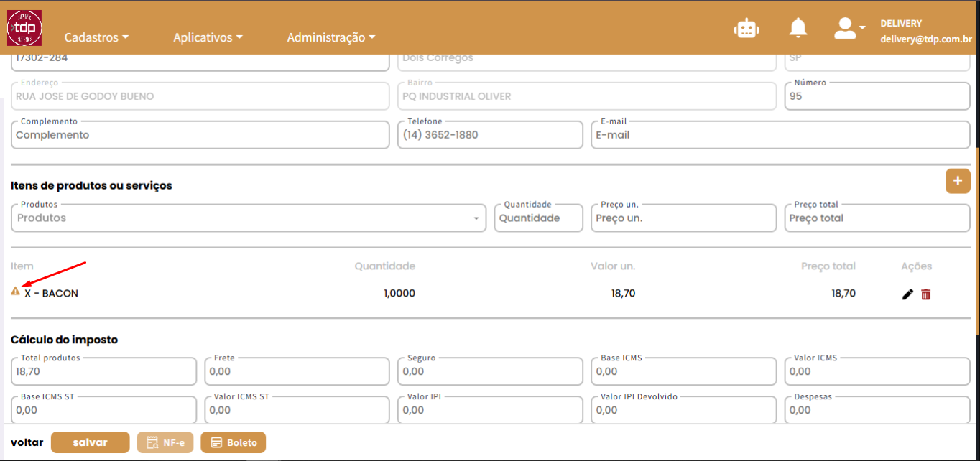Screen dimensions: 980x461
Task: Open the user account avatar menu
Action: pyautogui.click(x=849, y=28)
